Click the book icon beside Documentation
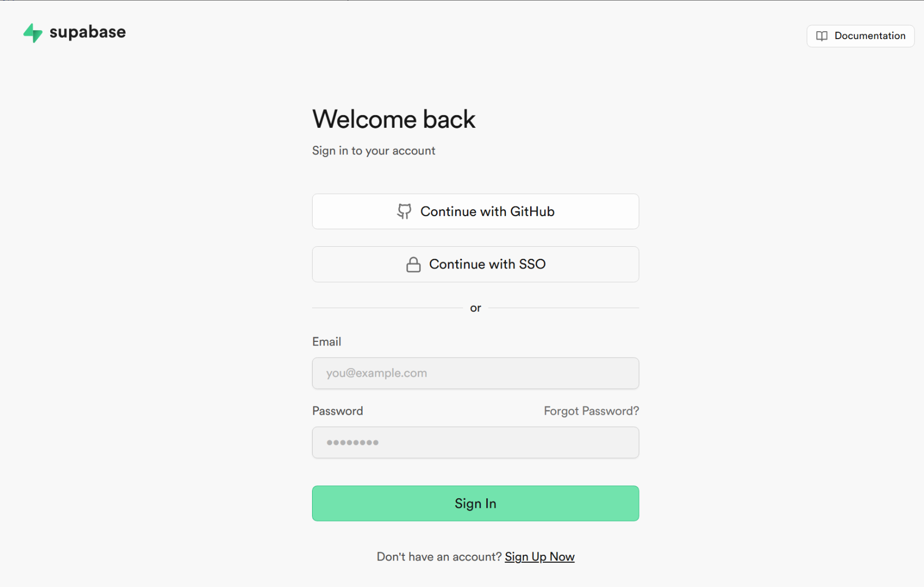This screenshot has height=587, width=924. pyautogui.click(x=822, y=36)
